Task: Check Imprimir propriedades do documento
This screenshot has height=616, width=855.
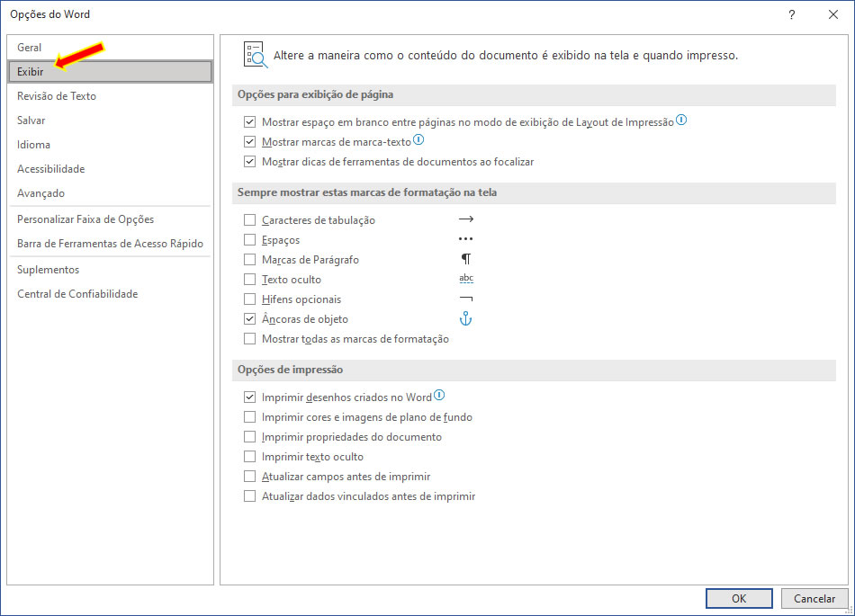Action: [x=249, y=437]
